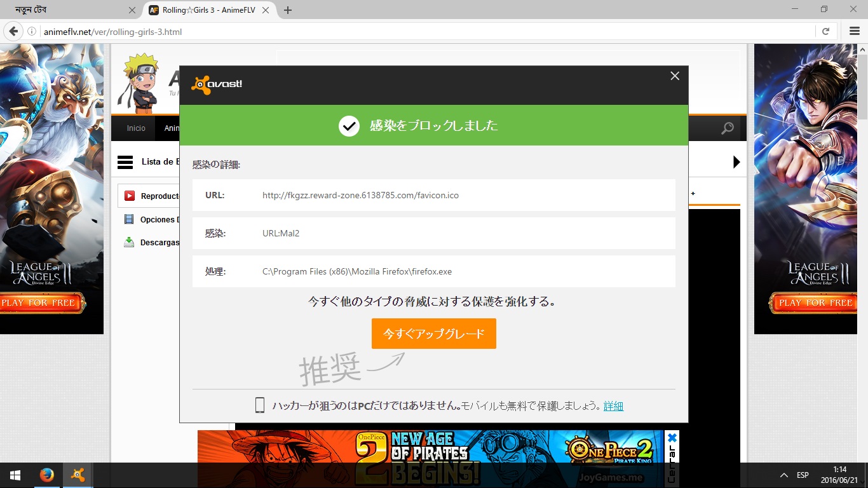The height and width of the screenshot is (488, 868).
Task: Click the AnimeFLV search magnifier icon
Action: tap(728, 128)
